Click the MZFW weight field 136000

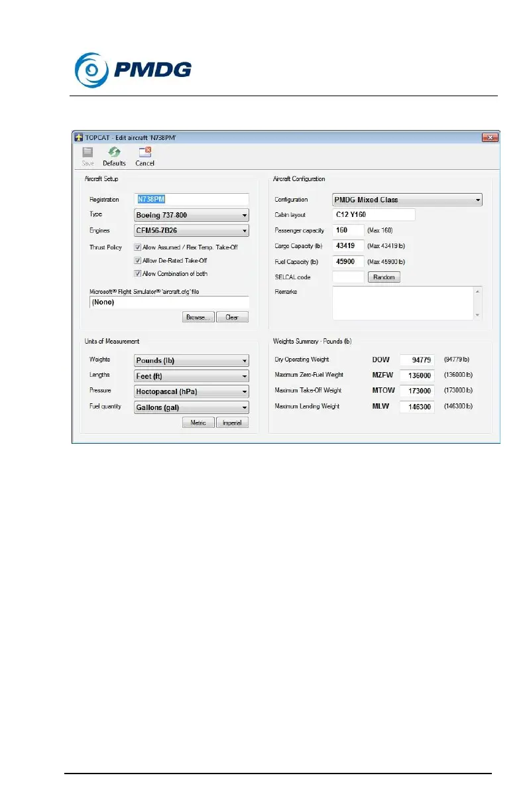tap(417, 375)
